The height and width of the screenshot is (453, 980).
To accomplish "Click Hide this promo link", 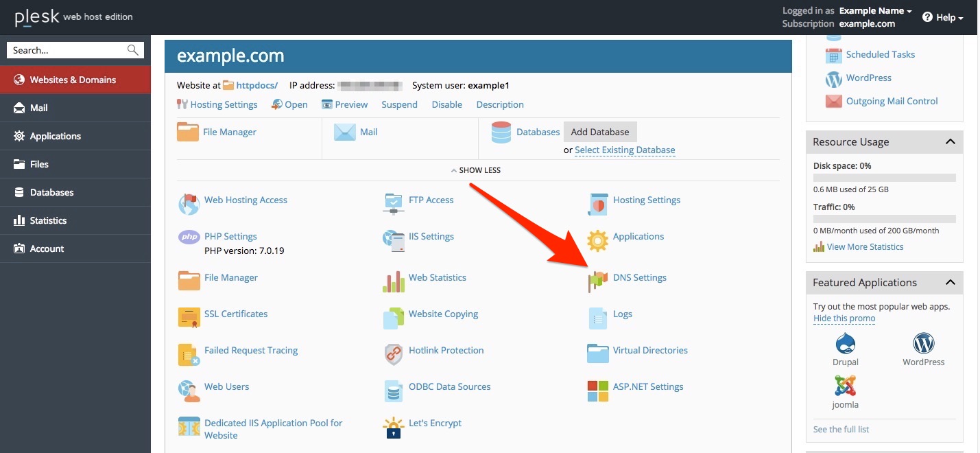I will (x=844, y=318).
